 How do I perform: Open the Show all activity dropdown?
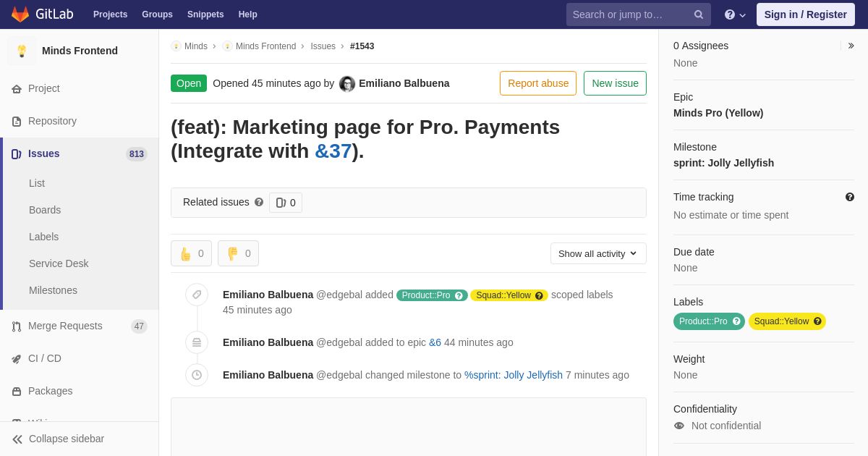(x=598, y=253)
